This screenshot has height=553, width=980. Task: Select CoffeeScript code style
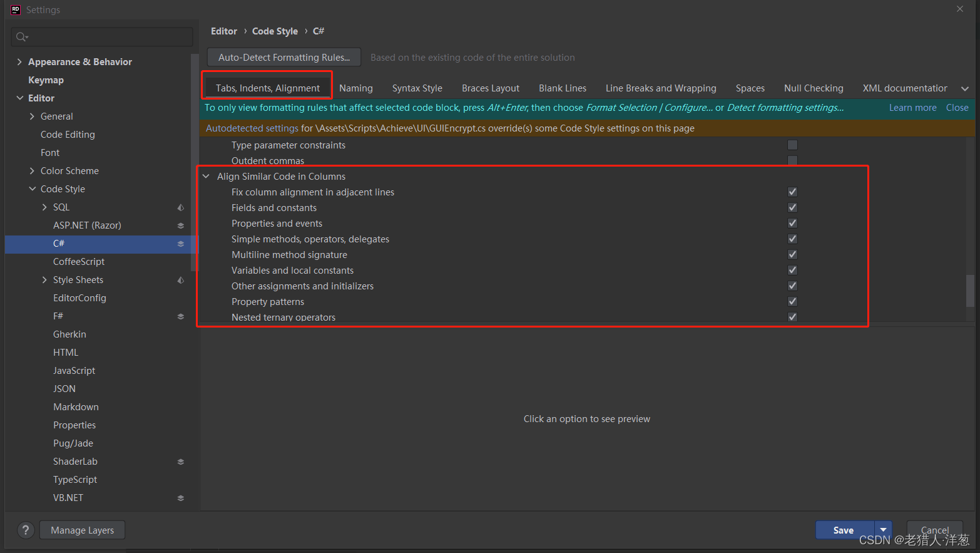pyautogui.click(x=79, y=262)
